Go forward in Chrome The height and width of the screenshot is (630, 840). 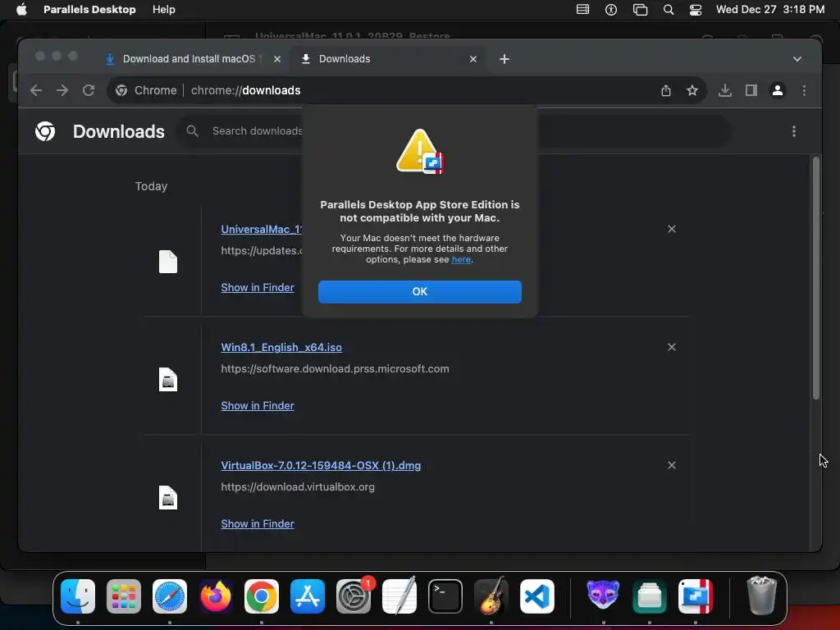(62, 90)
